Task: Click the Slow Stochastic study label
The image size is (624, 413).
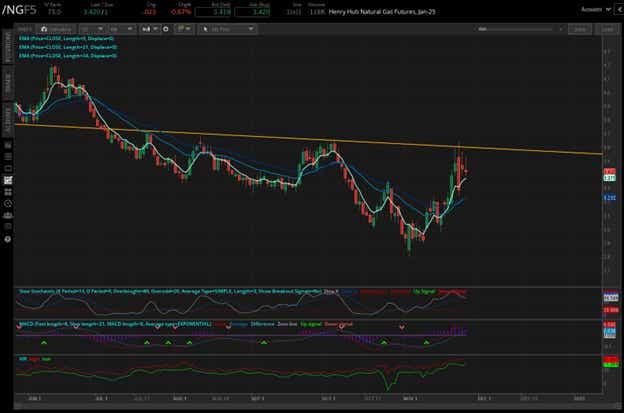Action: pyautogui.click(x=170, y=292)
